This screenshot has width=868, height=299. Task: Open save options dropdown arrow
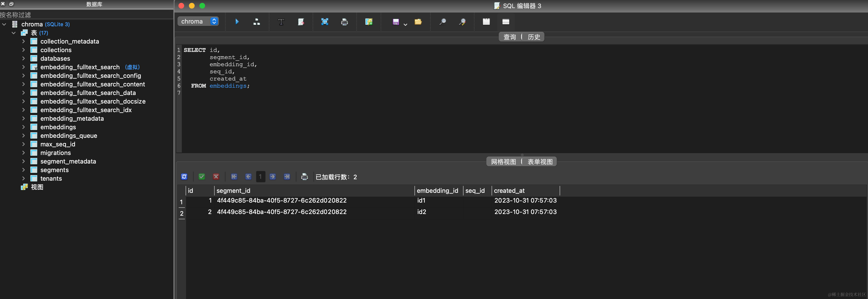(405, 24)
